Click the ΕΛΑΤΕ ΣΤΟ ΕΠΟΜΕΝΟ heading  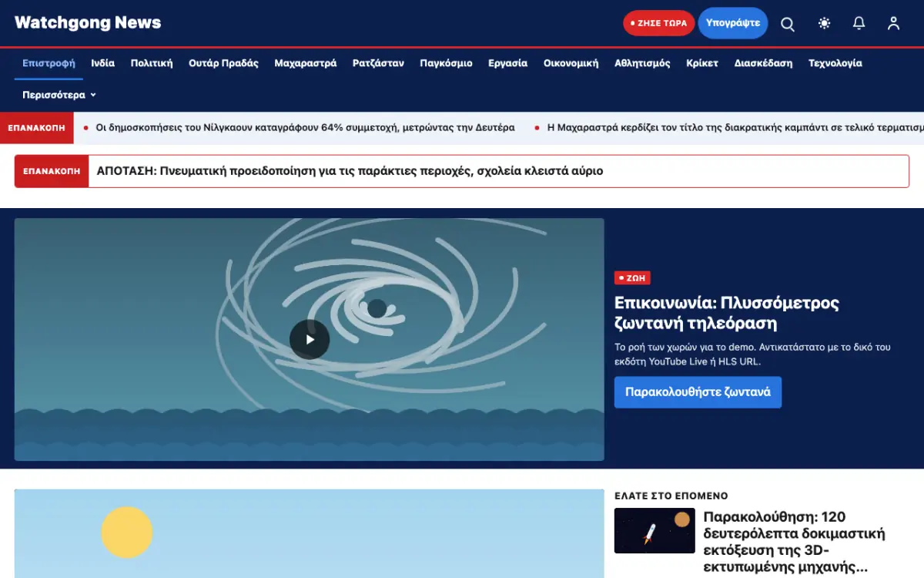pyautogui.click(x=671, y=496)
